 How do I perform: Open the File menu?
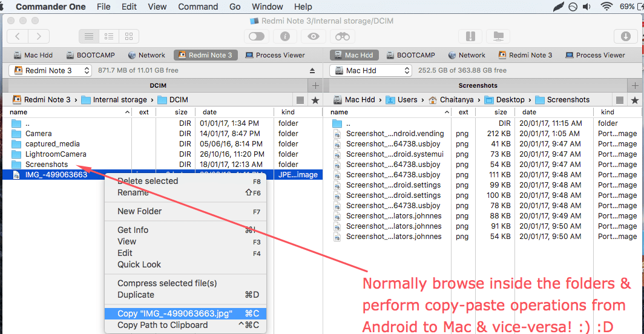pyautogui.click(x=103, y=7)
